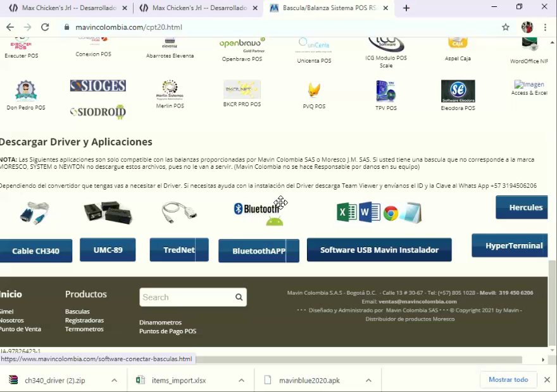Image resolution: width=557 pixels, height=392 pixels.
Task: Open the mavinblue2020.apk download
Action: (x=309, y=380)
